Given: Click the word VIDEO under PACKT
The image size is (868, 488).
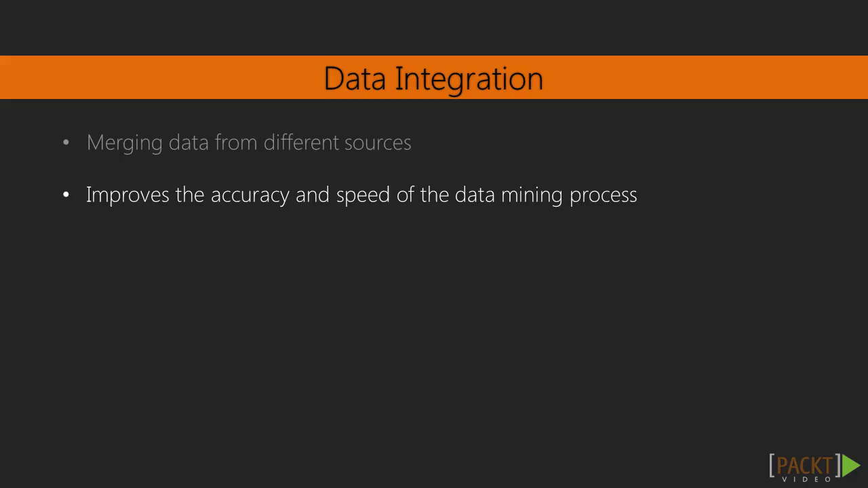Looking at the screenshot, I should click(807, 480).
